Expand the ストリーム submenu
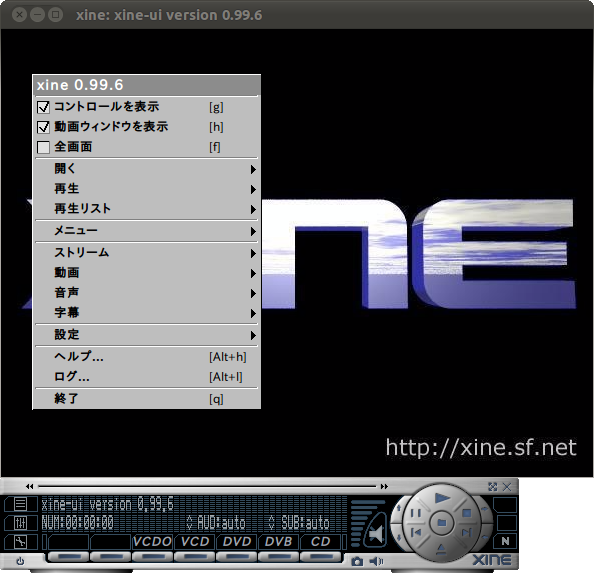The height and width of the screenshot is (573, 594). pos(147,253)
